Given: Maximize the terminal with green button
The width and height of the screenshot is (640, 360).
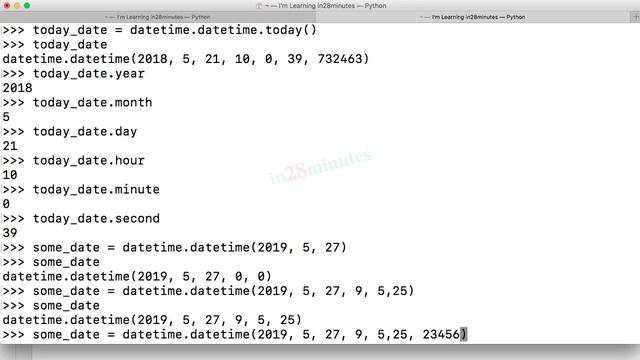Looking at the screenshot, I should [27, 5].
